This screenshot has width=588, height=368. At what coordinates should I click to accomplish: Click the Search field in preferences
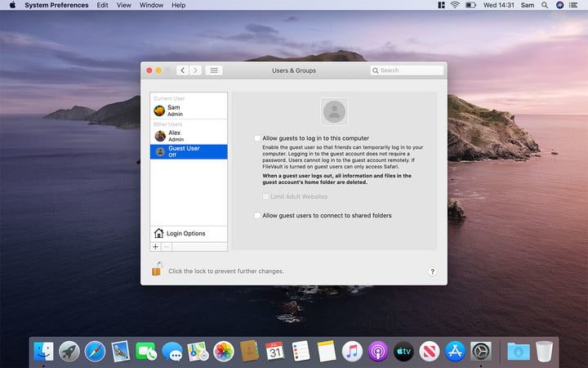[x=407, y=70]
